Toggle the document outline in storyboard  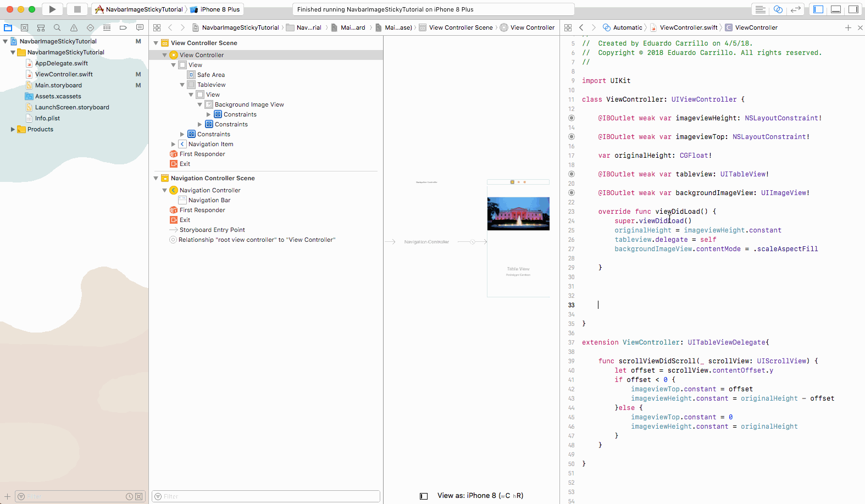(424, 496)
